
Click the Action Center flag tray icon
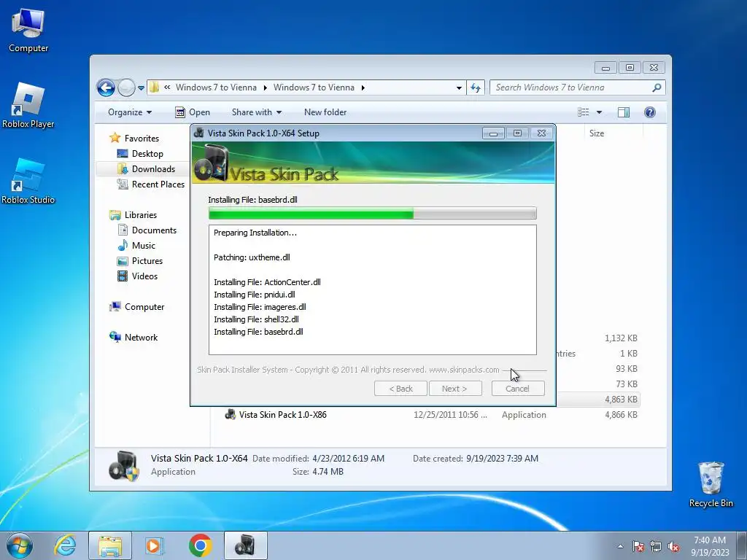pos(638,546)
